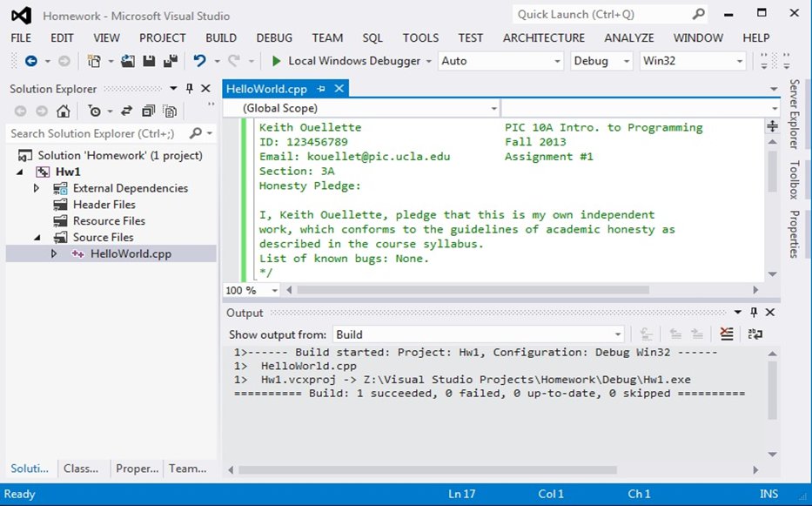Switch to the Property Manager tab

138,469
